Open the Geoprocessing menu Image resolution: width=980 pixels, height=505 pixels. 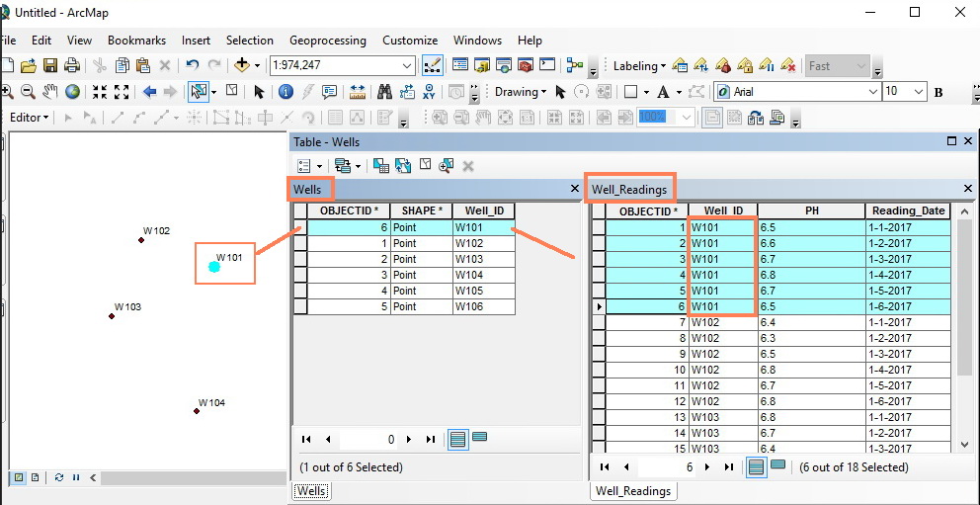[328, 40]
